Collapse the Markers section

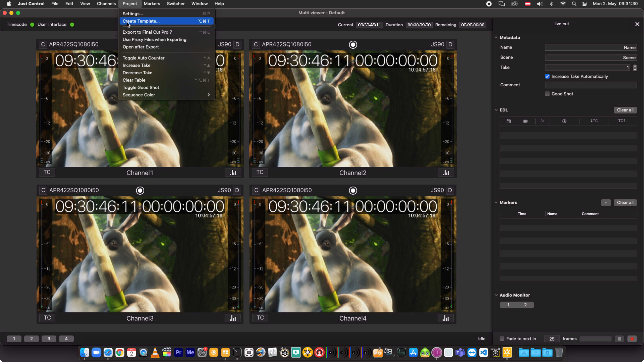(x=496, y=202)
